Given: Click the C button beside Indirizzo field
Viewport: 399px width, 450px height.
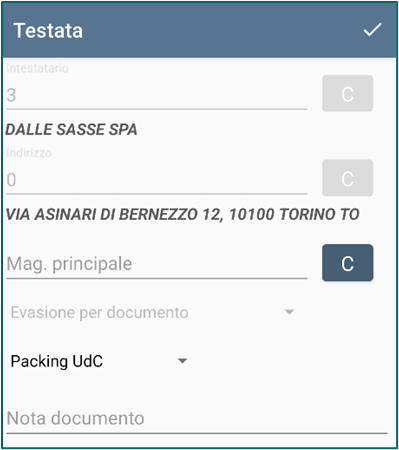Looking at the screenshot, I should (x=347, y=178).
